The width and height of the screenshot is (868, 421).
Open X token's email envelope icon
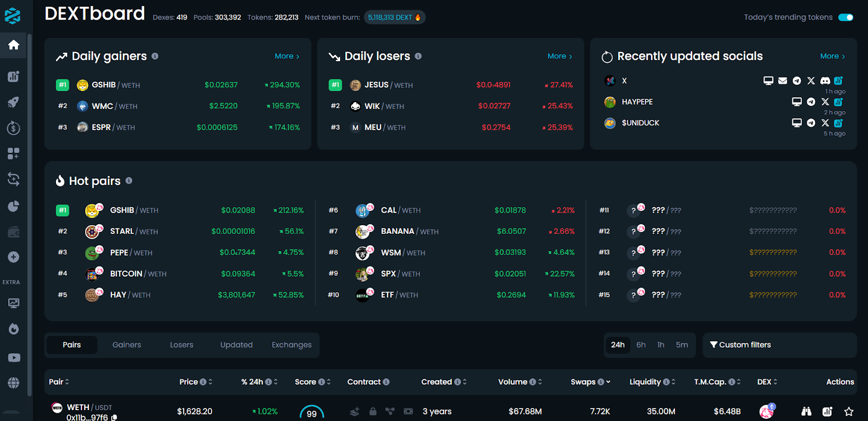pyautogui.click(x=782, y=81)
